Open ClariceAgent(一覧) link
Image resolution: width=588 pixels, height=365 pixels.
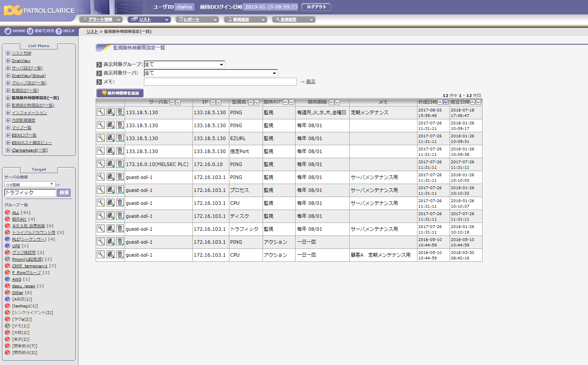tap(30, 150)
